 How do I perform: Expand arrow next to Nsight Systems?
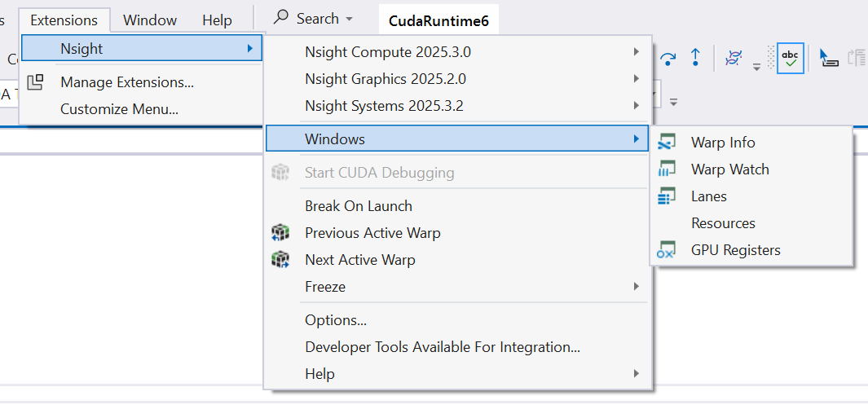click(x=637, y=105)
